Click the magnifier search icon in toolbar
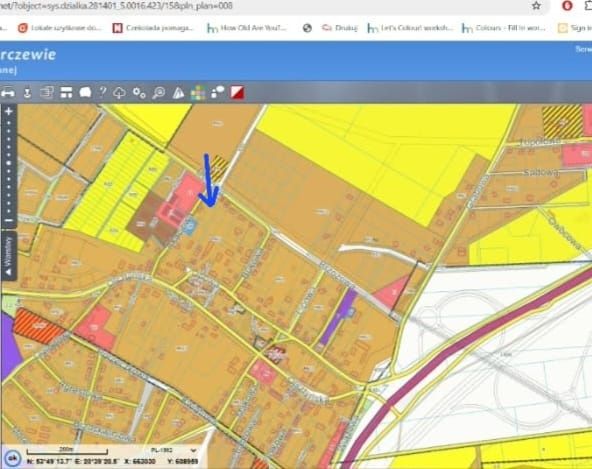Image resolution: width=592 pixels, height=469 pixels. point(159,93)
